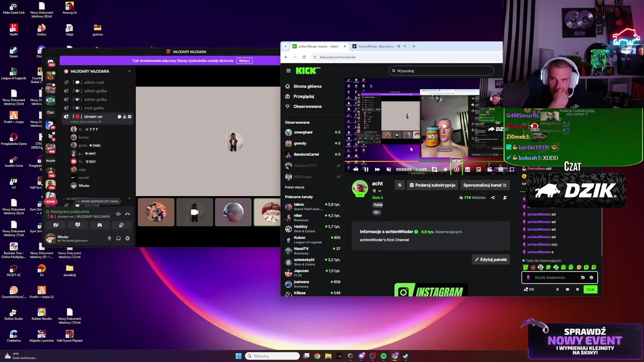Open recommended channel Haddzy
This screenshot has width=644, height=362.
pos(312,229)
